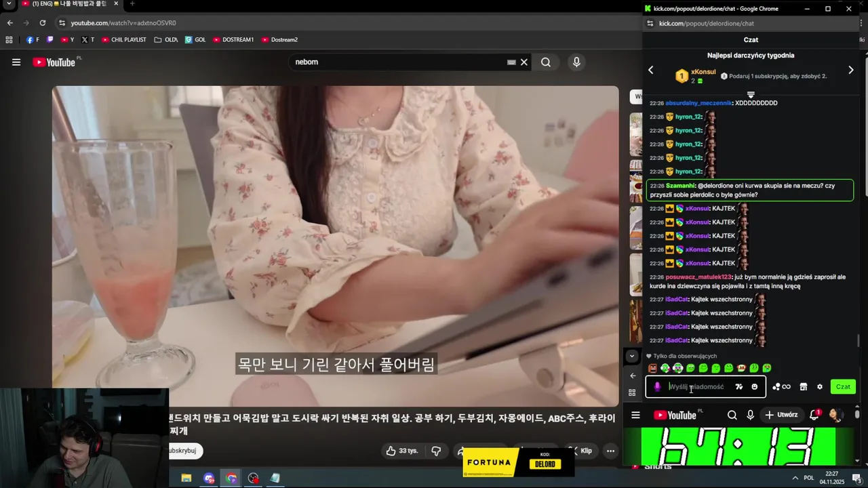868x488 pixels.
Task: Show previous weekly gifter in Kick chat
Action: point(650,70)
